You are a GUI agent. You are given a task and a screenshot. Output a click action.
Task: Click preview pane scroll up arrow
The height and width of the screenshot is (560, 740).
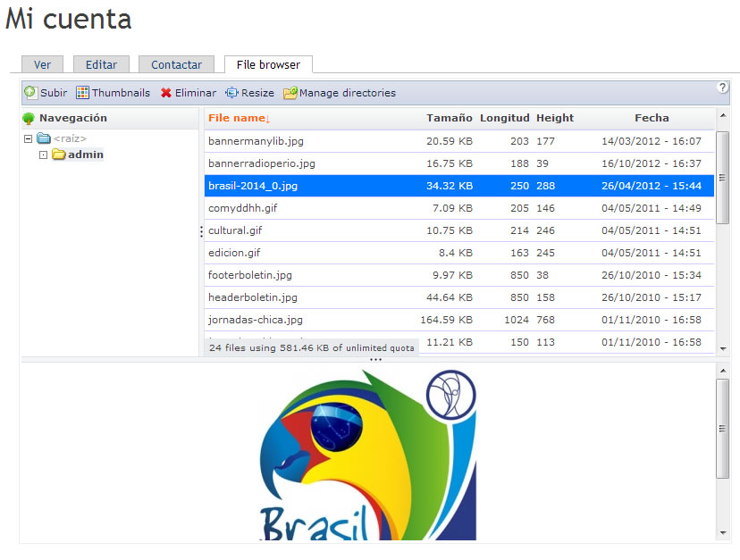click(722, 371)
